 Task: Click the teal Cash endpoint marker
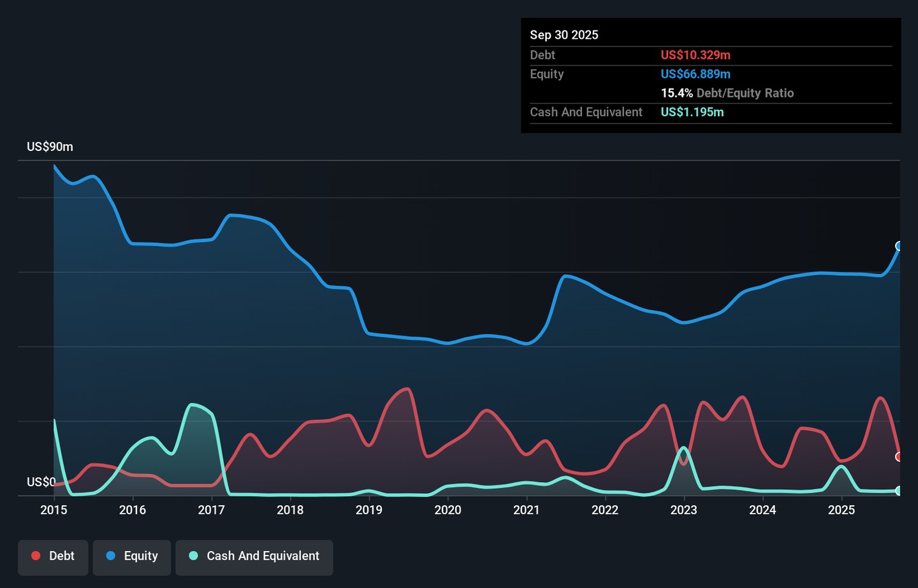(x=899, y=491)
